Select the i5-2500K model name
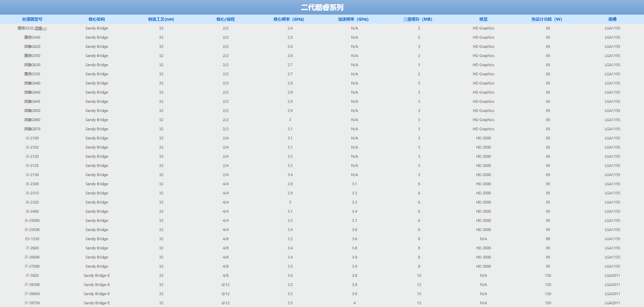 coord(32,220)
